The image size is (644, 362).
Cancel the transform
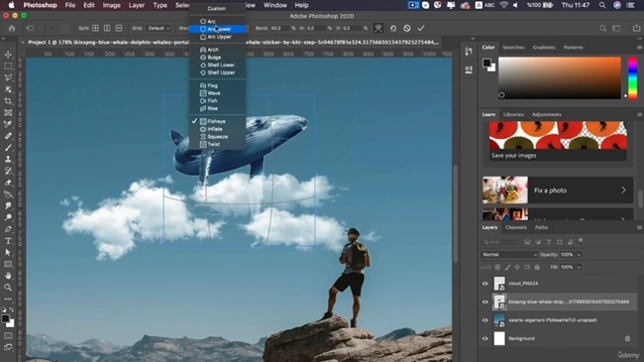coord(406,28)
